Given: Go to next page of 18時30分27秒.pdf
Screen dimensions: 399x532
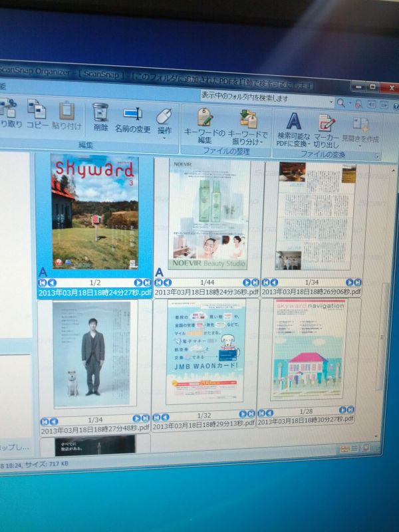Looking at the screenshot, I should [342, 410].
